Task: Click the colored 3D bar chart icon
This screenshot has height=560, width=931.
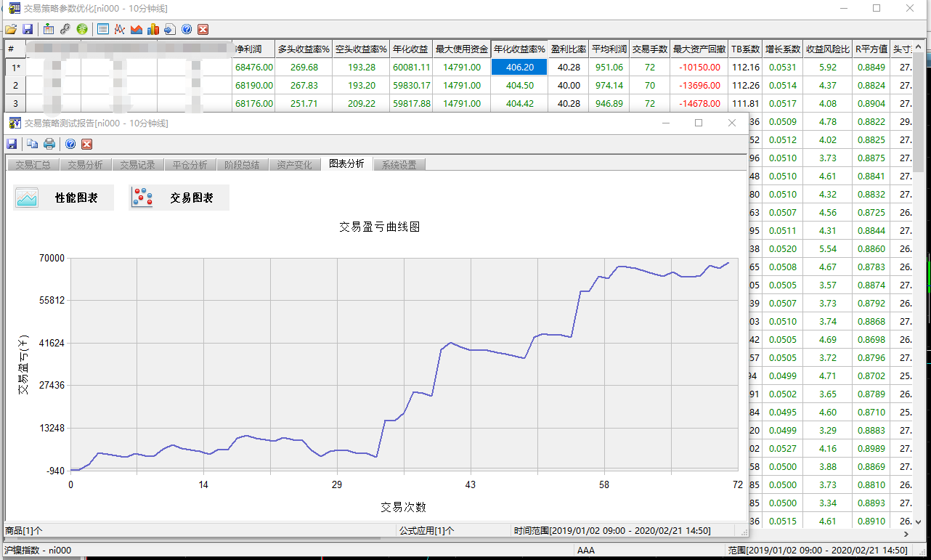Action: (153, 29)
